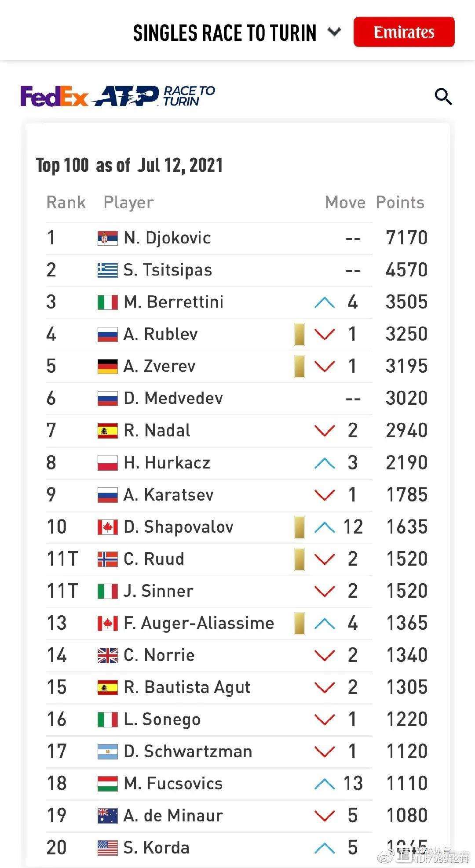Sort by the Points column header
Screen dimensions: 475x868
[400, 203]
